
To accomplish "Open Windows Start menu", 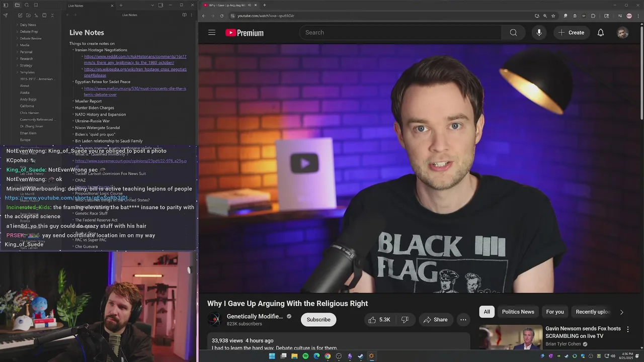I will point(272,356).
